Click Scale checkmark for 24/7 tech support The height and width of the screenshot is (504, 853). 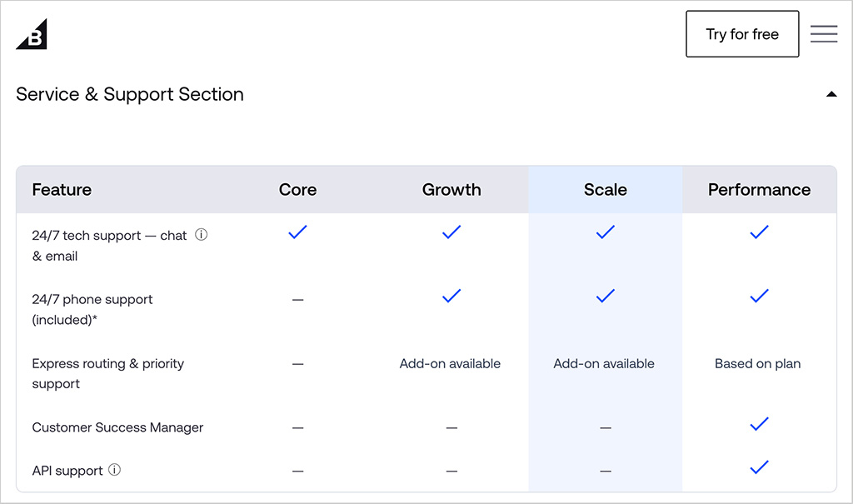tap(606, 232)
